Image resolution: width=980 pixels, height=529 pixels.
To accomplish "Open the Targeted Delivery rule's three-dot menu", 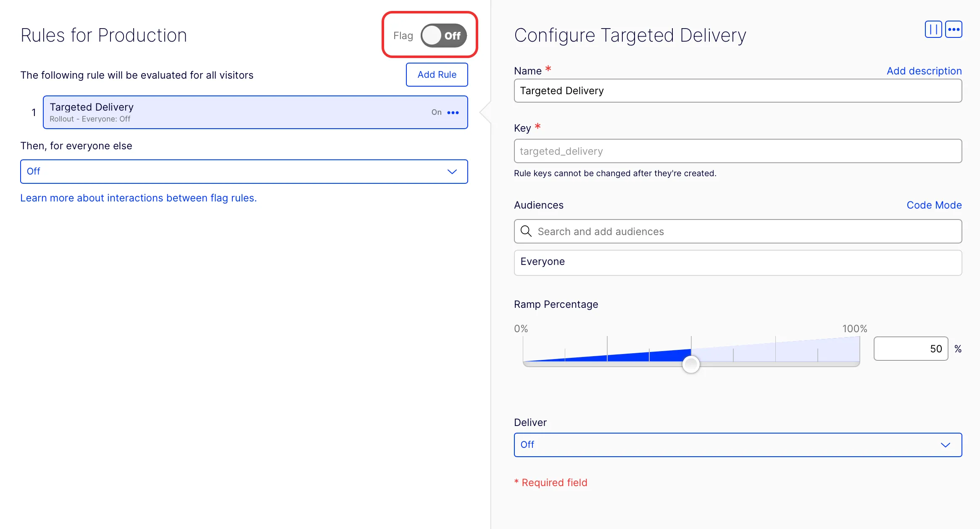I will click(453, 112).
